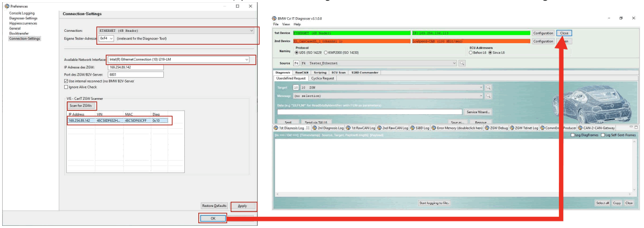The image size is (644, 228).
Task: Click the Select all button
Action: (x=602, y=203)
